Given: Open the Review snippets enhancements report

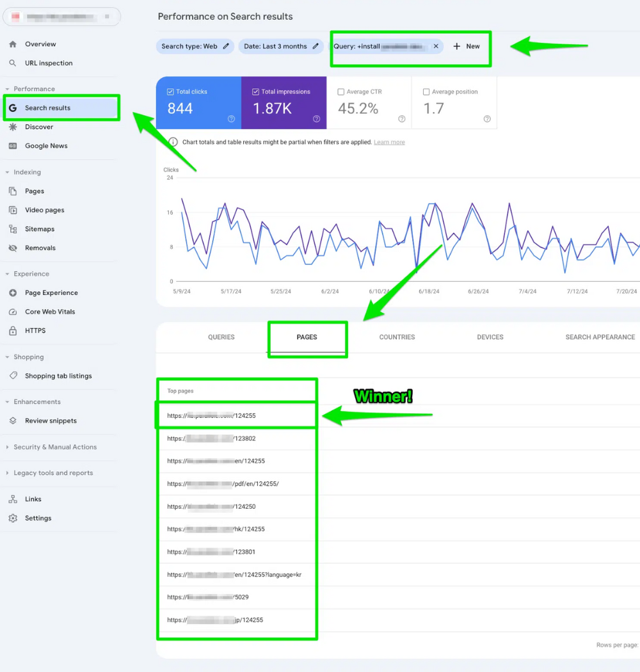Looking at the screenshot, I should click(x=52, y=420).
